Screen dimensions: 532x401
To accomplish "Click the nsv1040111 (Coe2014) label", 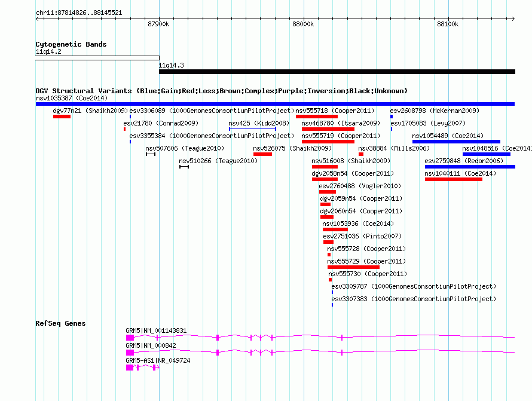I will [460, 173].
